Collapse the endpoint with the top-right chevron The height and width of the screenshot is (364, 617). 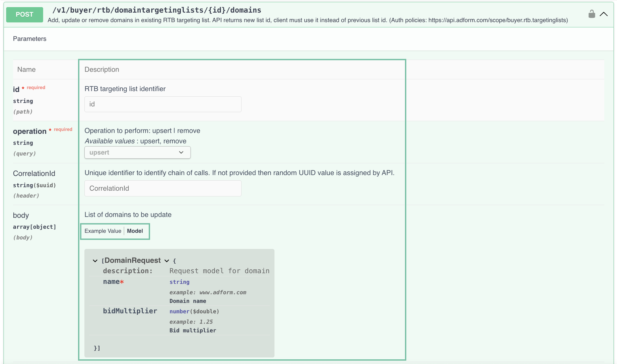click(604, 14)
